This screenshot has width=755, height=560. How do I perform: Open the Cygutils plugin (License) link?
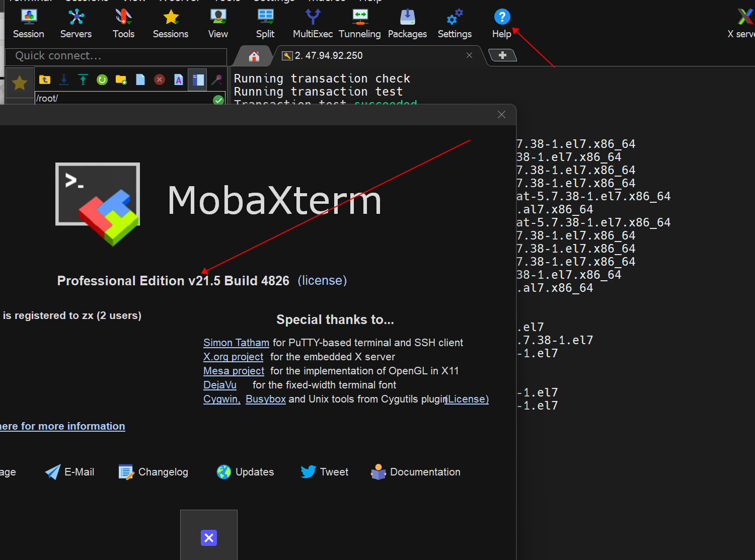tap(467, 399)
